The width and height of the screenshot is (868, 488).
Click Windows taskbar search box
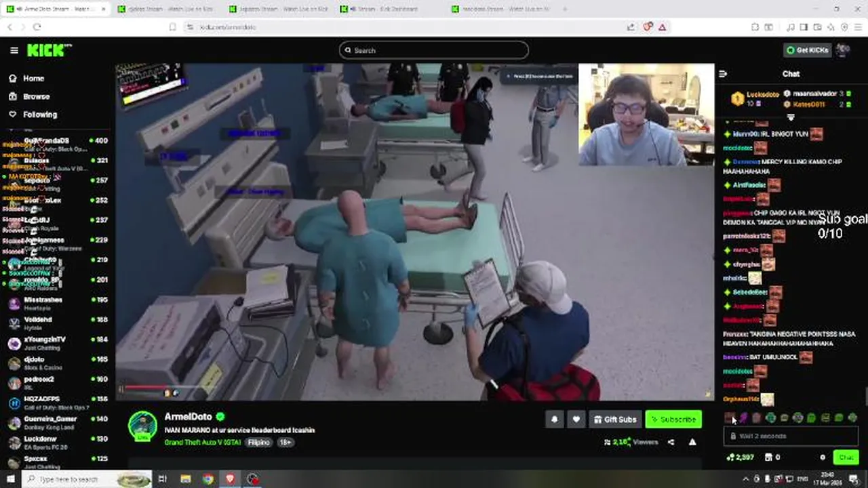tap(87, 479)
